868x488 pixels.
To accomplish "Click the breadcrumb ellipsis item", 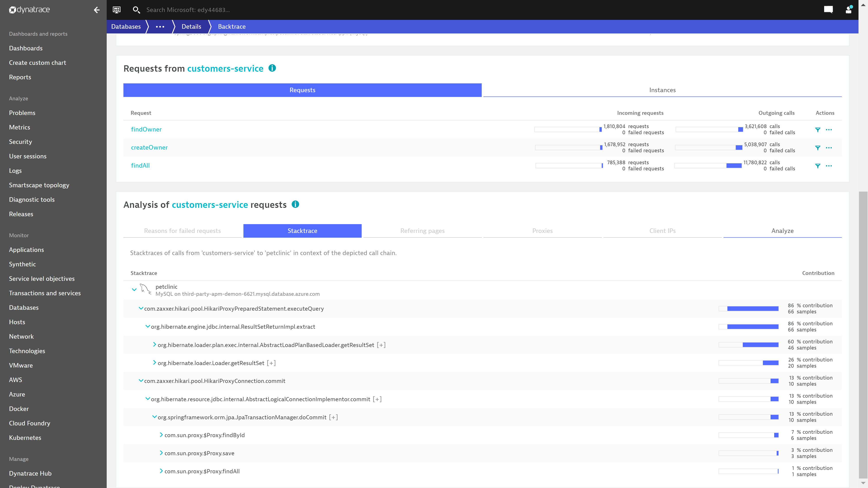I will tap(160, 27).
